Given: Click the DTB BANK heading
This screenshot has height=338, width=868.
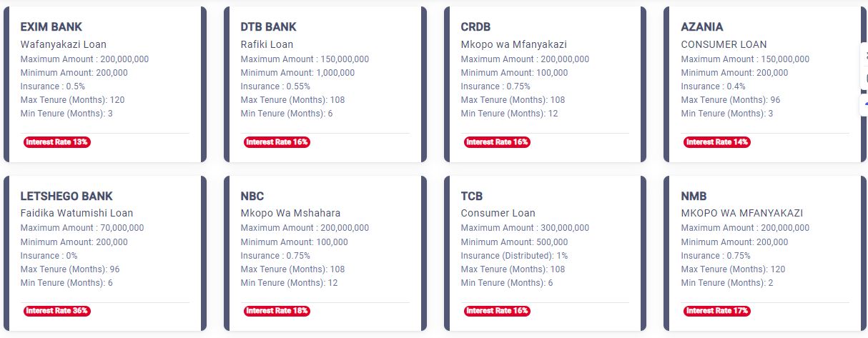Looking at the screenshot, I should click(x=268, y=27).
